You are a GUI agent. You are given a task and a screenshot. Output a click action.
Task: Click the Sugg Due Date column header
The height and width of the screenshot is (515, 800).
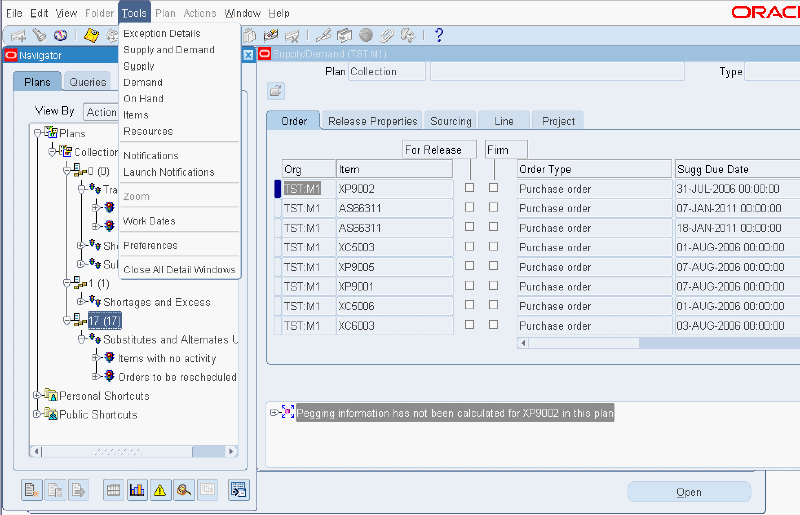[x=737, y=169]
